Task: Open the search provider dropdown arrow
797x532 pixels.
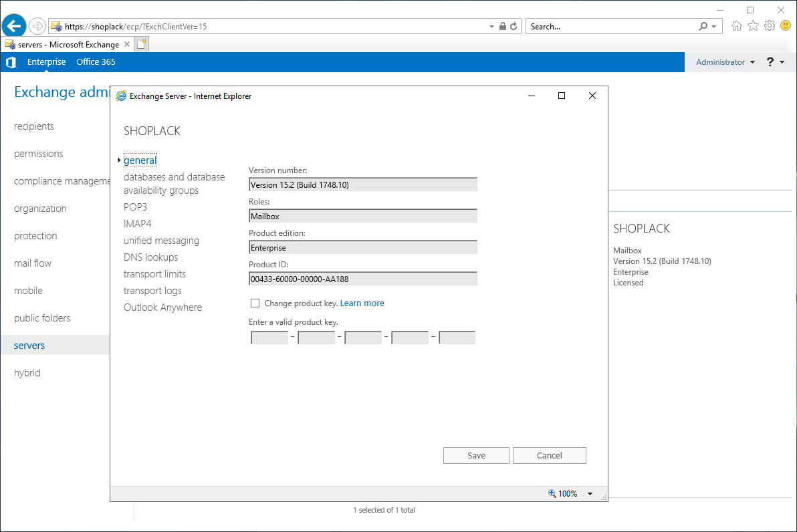Action: 714,27
